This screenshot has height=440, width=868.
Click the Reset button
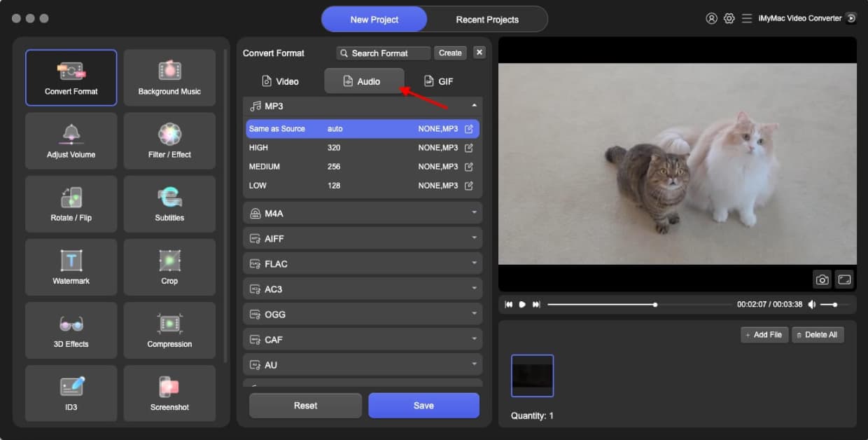point(305,406)
